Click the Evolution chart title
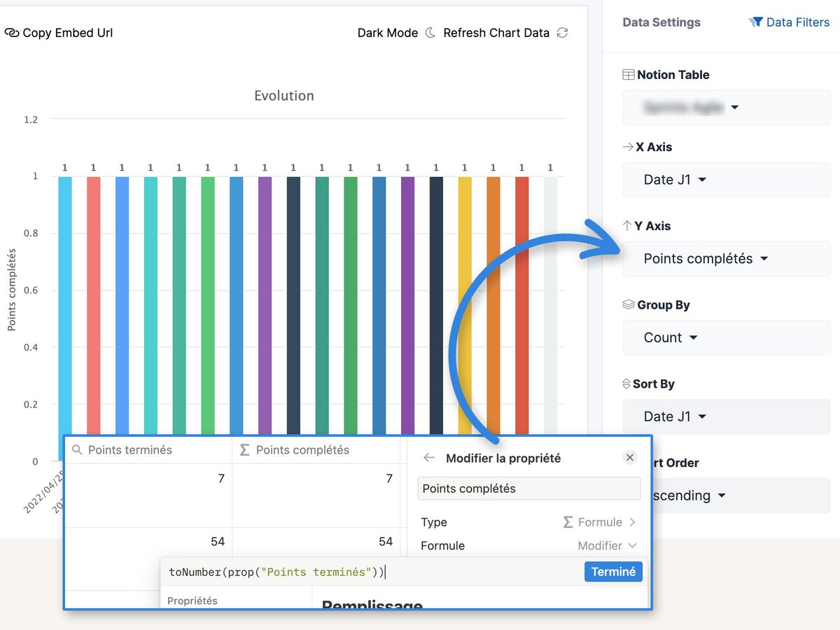Viewport: 840px width, 630px height. point(284,96)
